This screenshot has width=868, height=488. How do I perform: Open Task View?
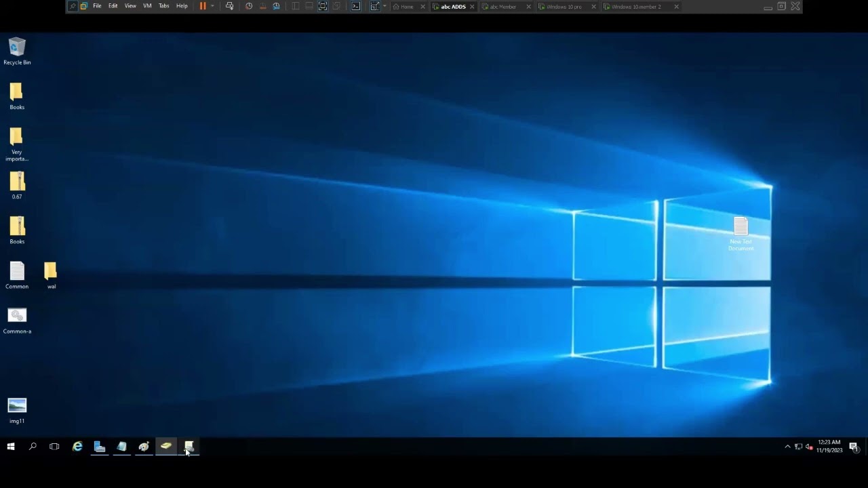[54, 447]
